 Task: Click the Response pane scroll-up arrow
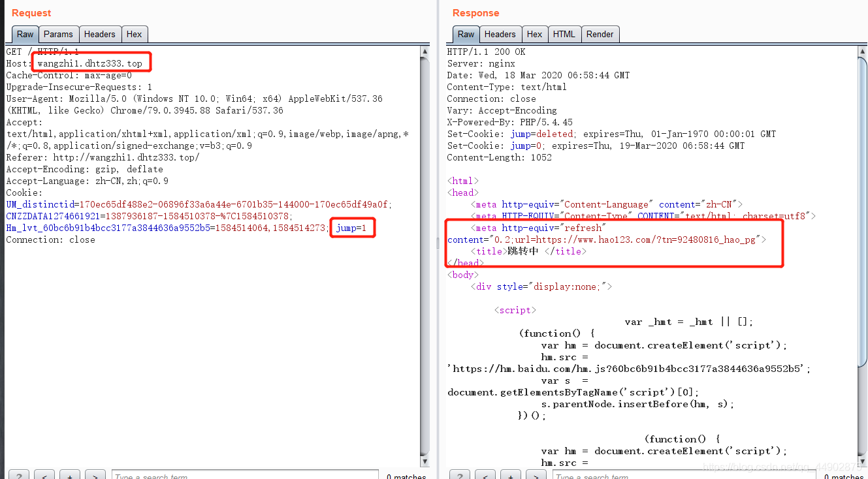tap(863, 51)
